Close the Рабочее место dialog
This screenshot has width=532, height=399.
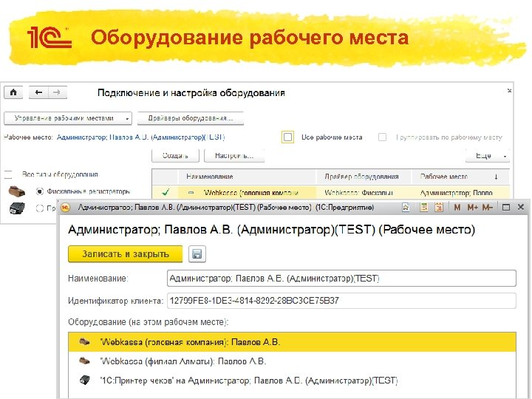521,207
